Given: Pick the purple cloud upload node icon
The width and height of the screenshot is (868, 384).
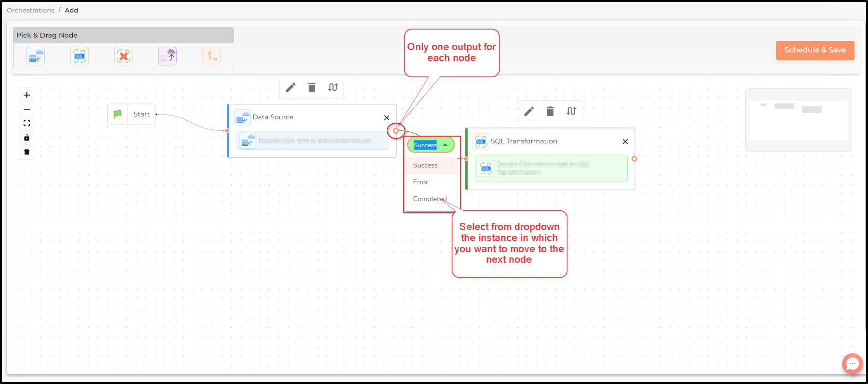Looking at the screenshot, I should tap(168, 56).
